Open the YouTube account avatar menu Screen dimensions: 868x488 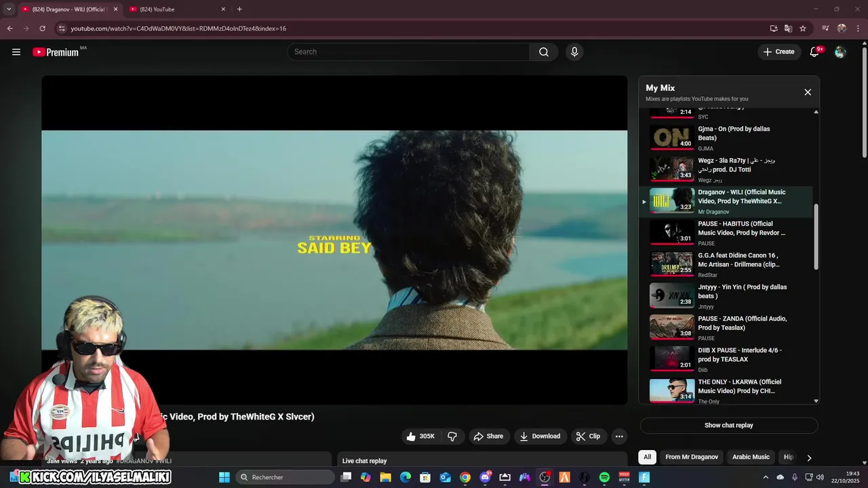pos(840,52)
